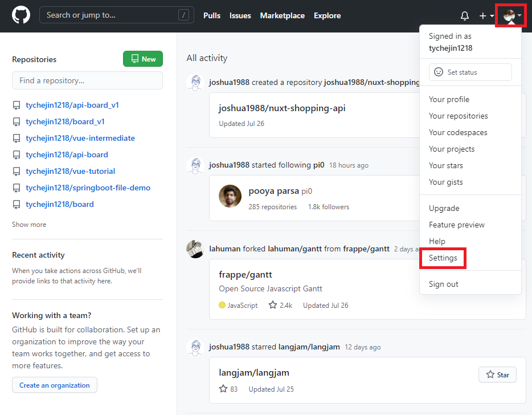Open langjam/langjam card title
This screenshot has height=415, width=532.
[254, 373]
